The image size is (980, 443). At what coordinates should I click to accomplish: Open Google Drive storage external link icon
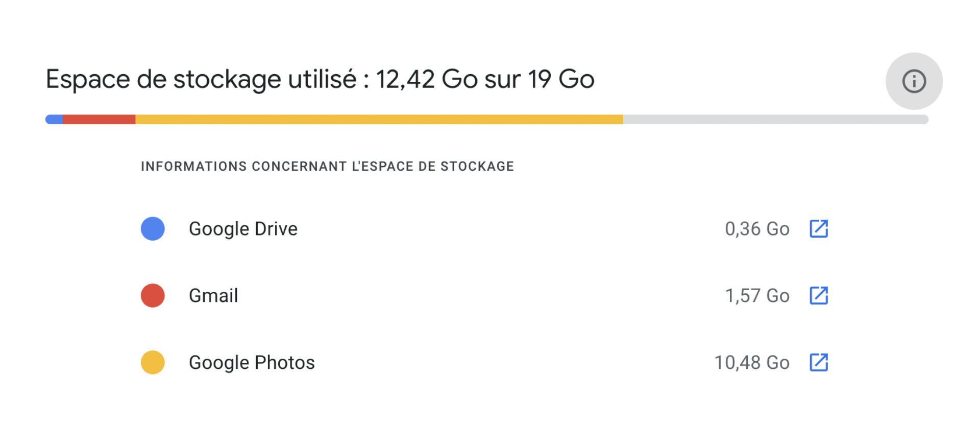pos(819,229)
